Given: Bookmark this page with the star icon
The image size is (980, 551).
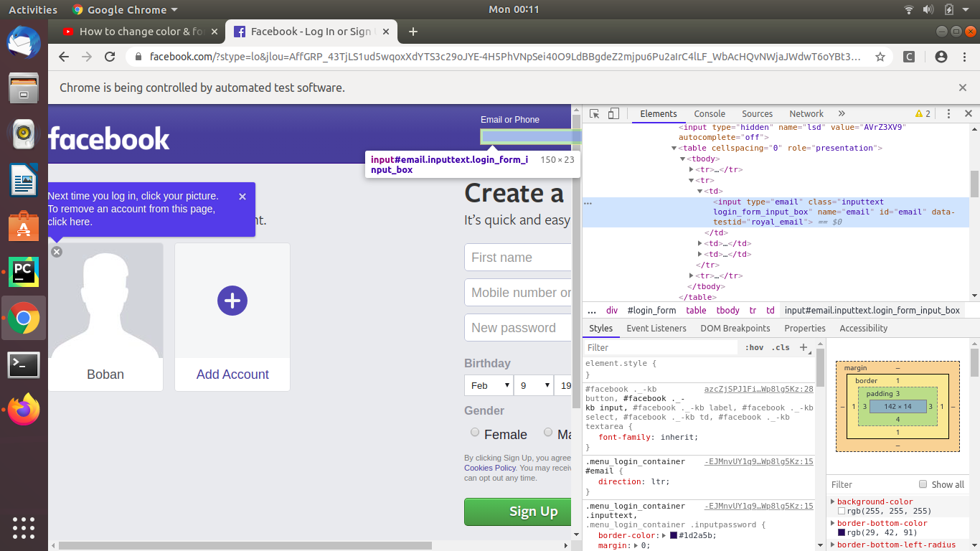Looking at the screenshot, I should click(x=880, y=57).
